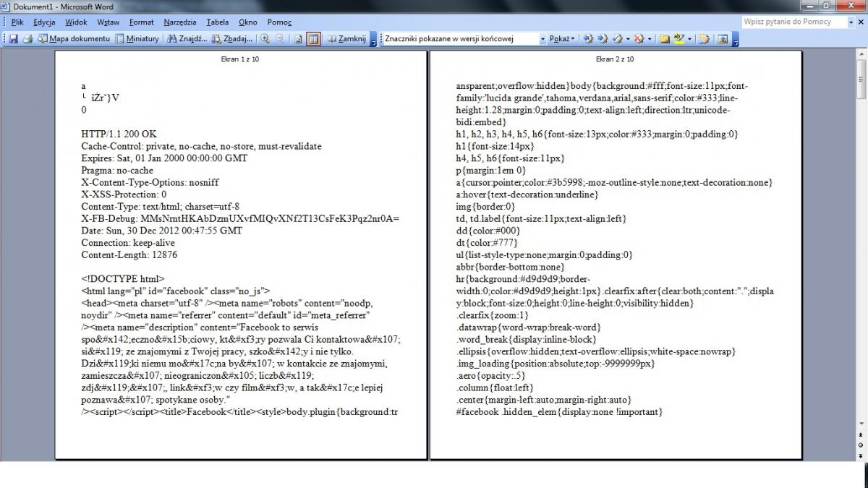Screen dimensions: 868x488
Task: Go to previous tracked change icon
Action: [588, 38]
